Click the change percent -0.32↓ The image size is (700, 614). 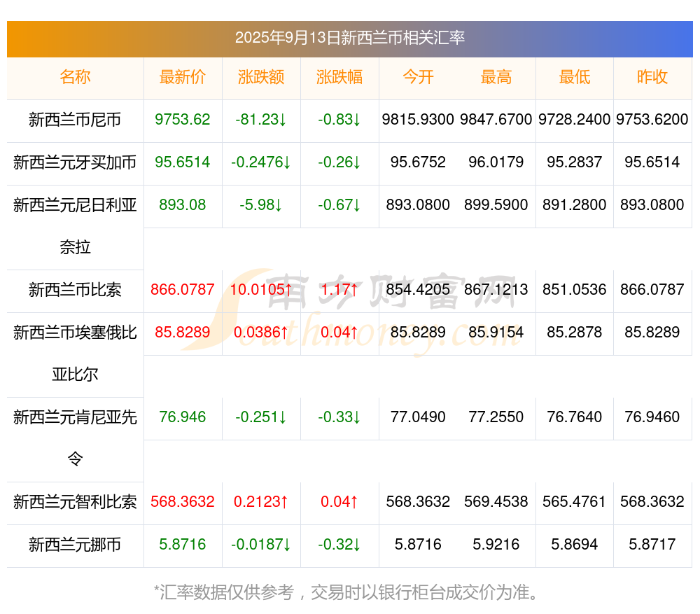click(339, 545)
